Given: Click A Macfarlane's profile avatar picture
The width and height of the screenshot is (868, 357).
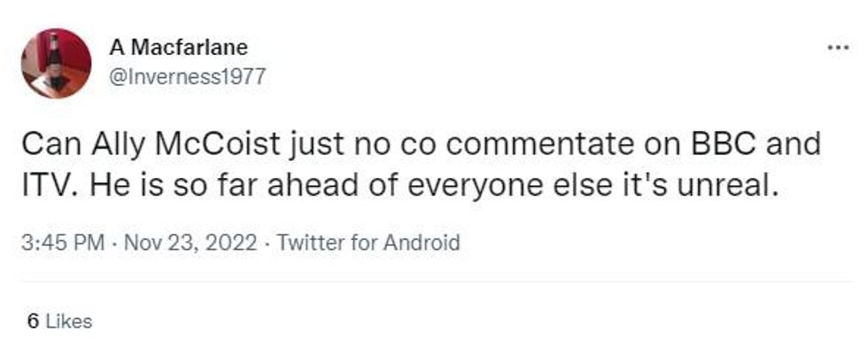Looking at the screenshot, I should point(57,62).
